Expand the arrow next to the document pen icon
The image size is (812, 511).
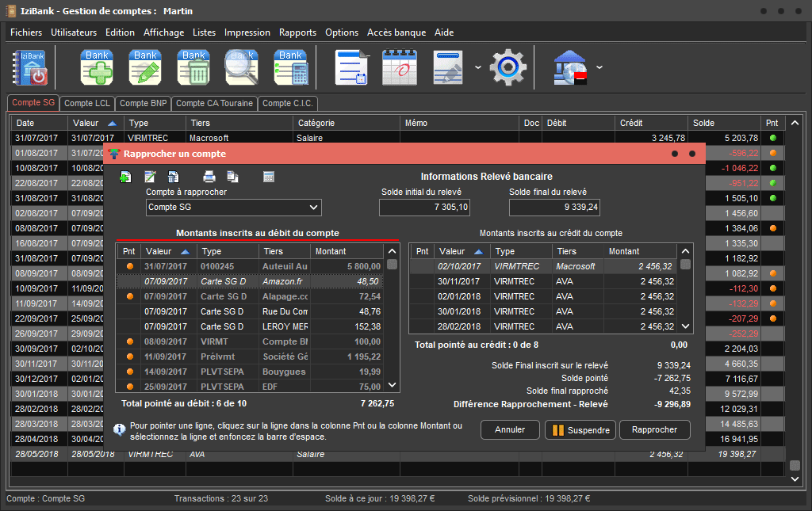pos(477,68)
